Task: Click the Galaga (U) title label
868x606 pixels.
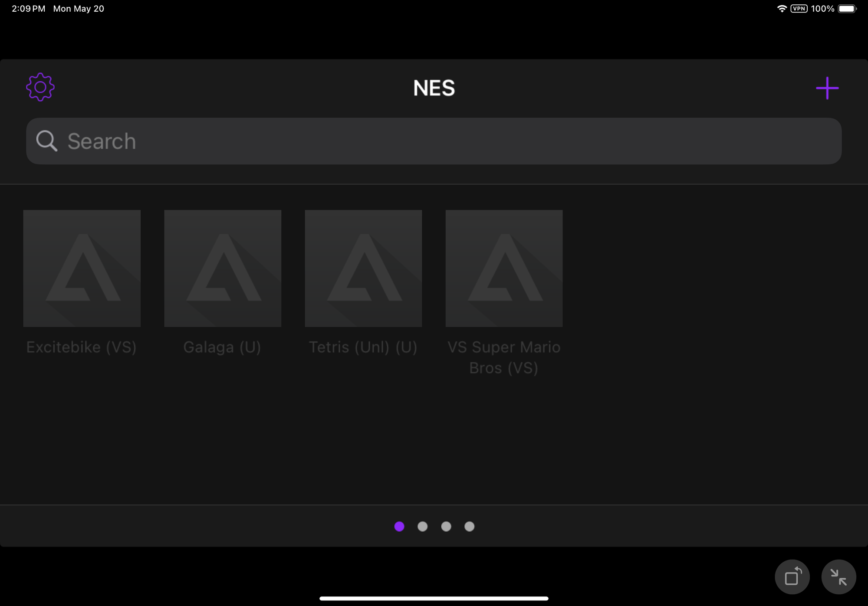Action: pos(222,347)
